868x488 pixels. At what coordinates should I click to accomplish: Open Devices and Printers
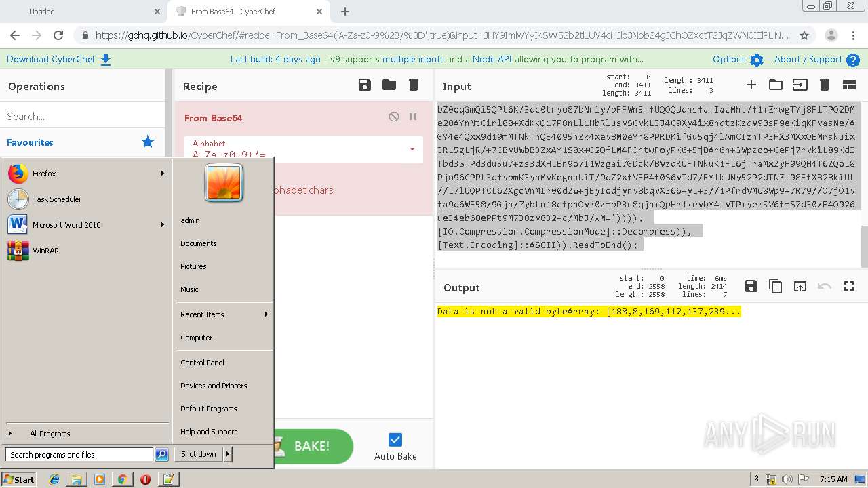coord(214,386)
